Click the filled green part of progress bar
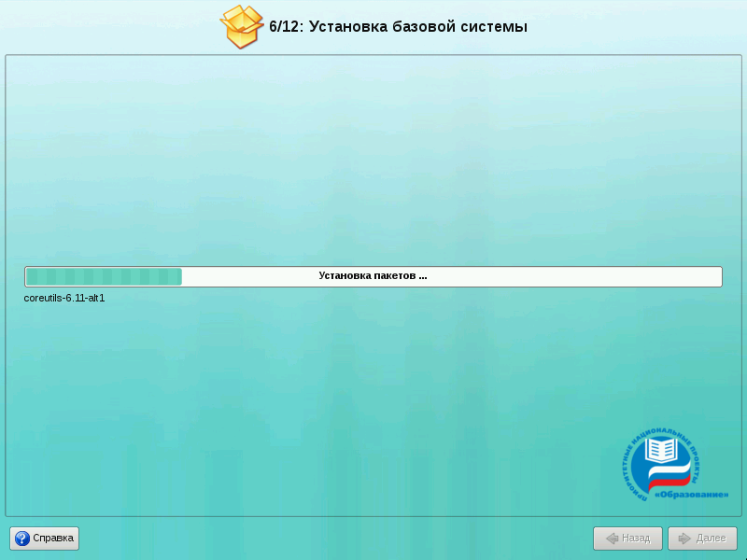747x560 pixels. [x=103, y=276]
